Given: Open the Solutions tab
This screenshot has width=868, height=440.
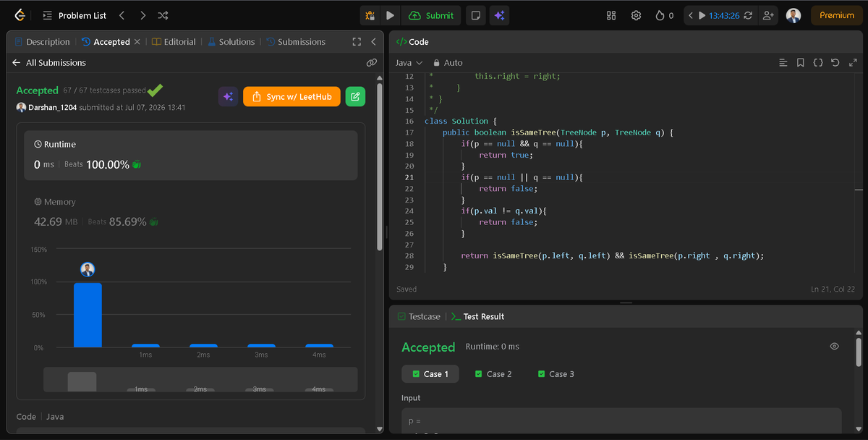Looking at the screenshot, I should coord(231,42).
